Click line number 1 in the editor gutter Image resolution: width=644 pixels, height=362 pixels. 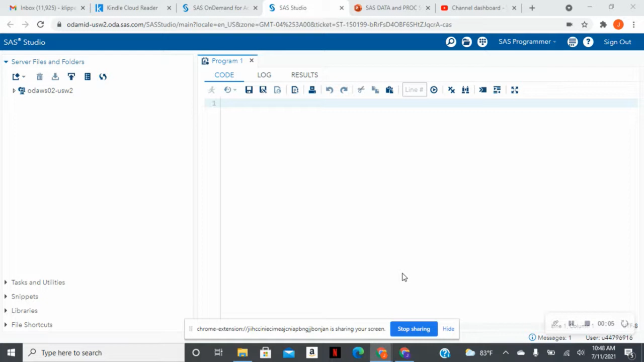(214, 103)
